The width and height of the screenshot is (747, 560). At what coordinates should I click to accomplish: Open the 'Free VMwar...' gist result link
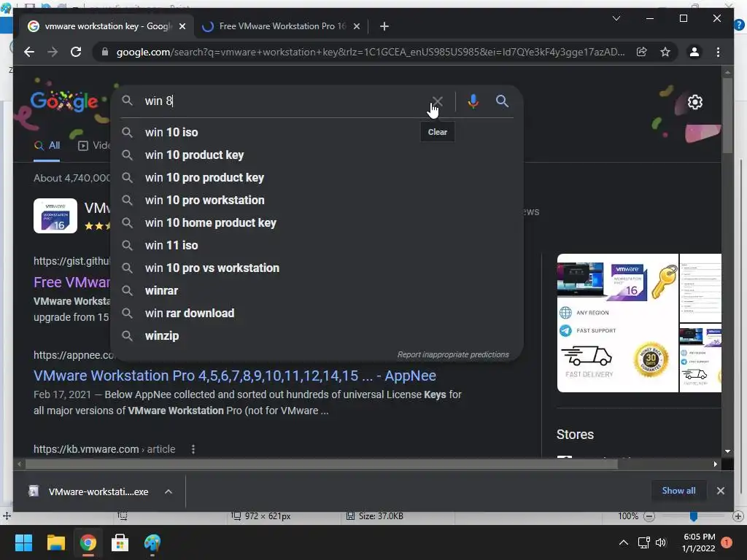click(71, 282)
